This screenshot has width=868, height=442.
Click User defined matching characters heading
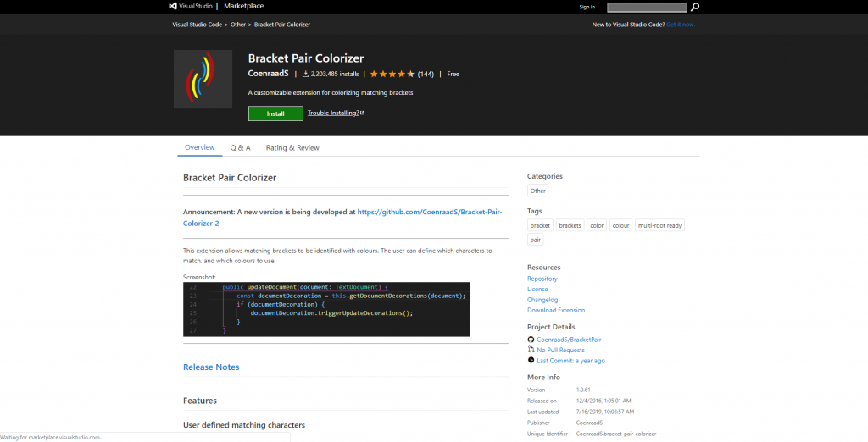click(244, 425)
